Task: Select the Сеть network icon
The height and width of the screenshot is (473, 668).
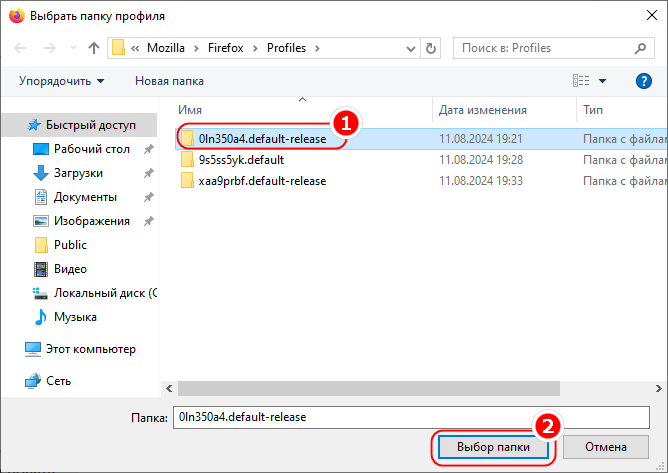Action: [33, 381]
